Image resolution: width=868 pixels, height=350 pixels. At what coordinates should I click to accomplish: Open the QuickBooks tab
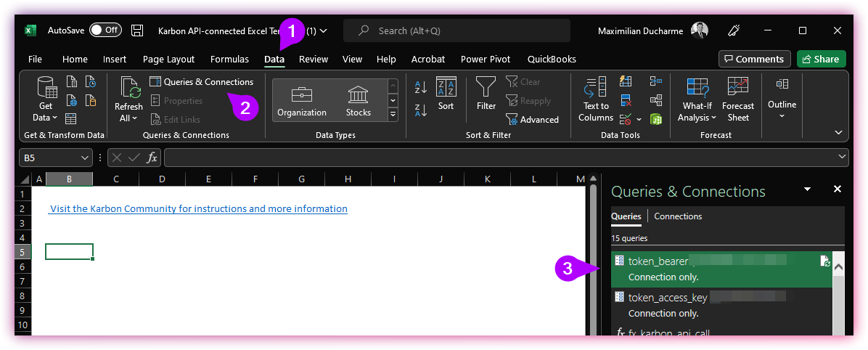tap(552, 60)
